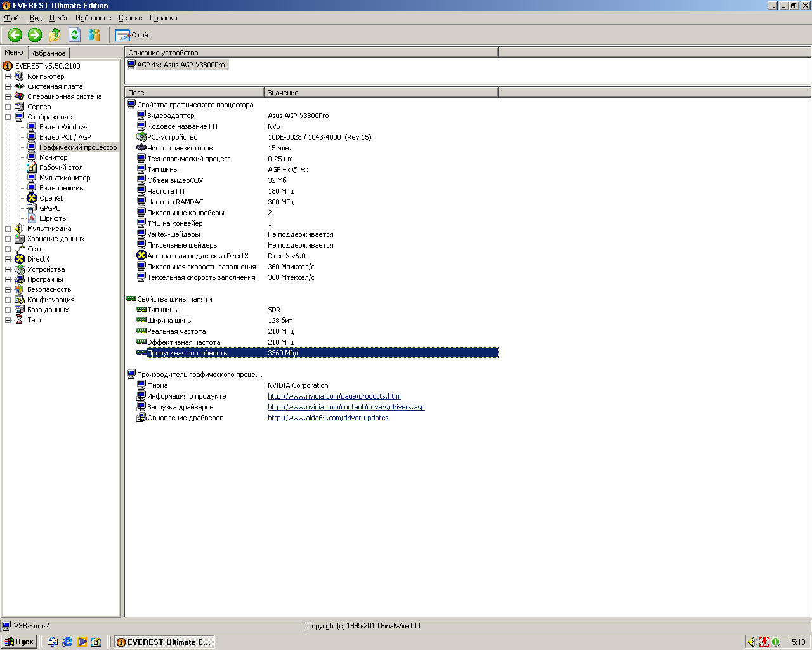Click the Up level toolbar icon
Screen dimensions: 812x650
point(55,35)
